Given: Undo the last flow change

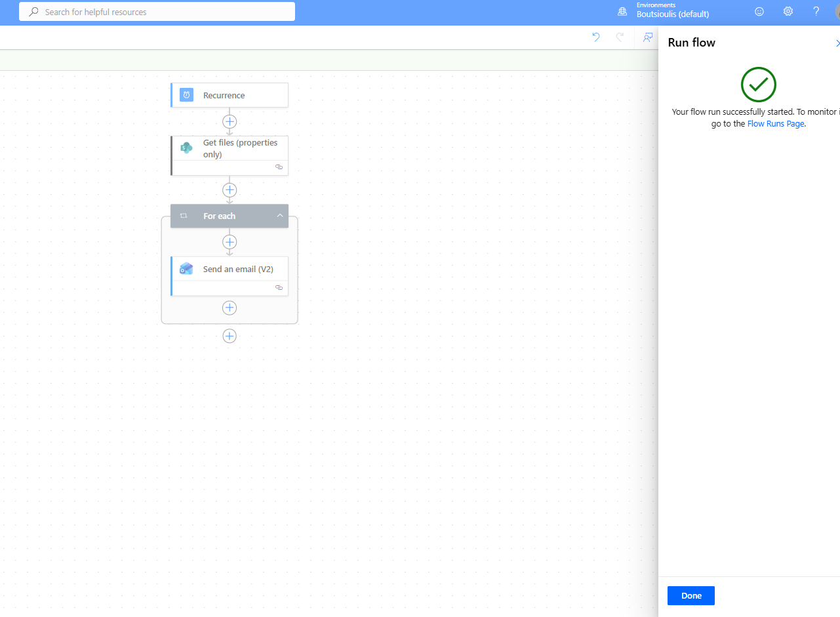Looking at the screenshot, I should pyautogui.click(x=595, y=37).
